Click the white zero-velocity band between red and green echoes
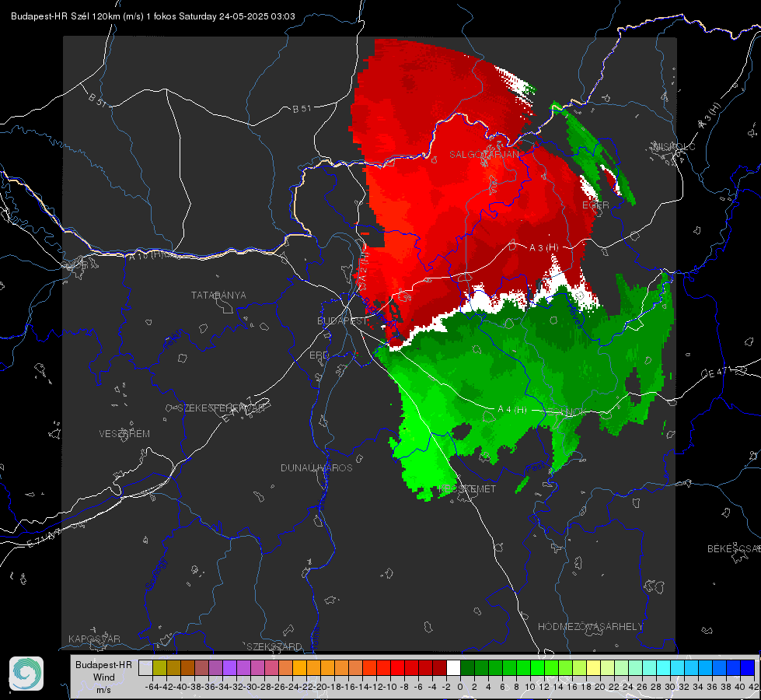761x700 pixels. point(480,301)
